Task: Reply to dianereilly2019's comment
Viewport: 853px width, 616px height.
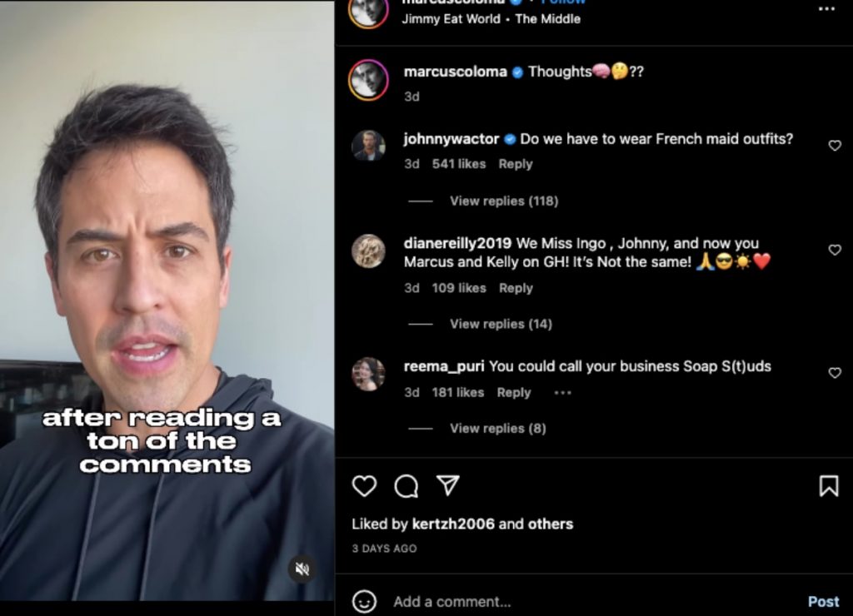Action: pos(515,288)
